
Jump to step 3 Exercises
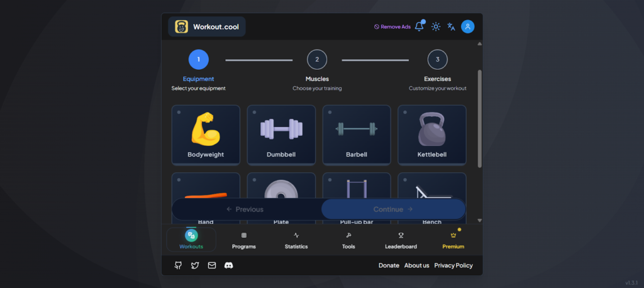438,60
